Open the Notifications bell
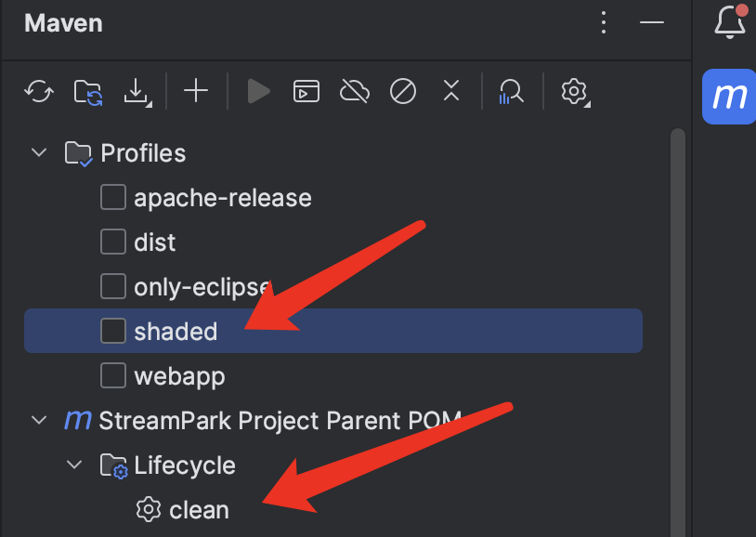Screen dimensions: 756x537 [x=730, y=22]
